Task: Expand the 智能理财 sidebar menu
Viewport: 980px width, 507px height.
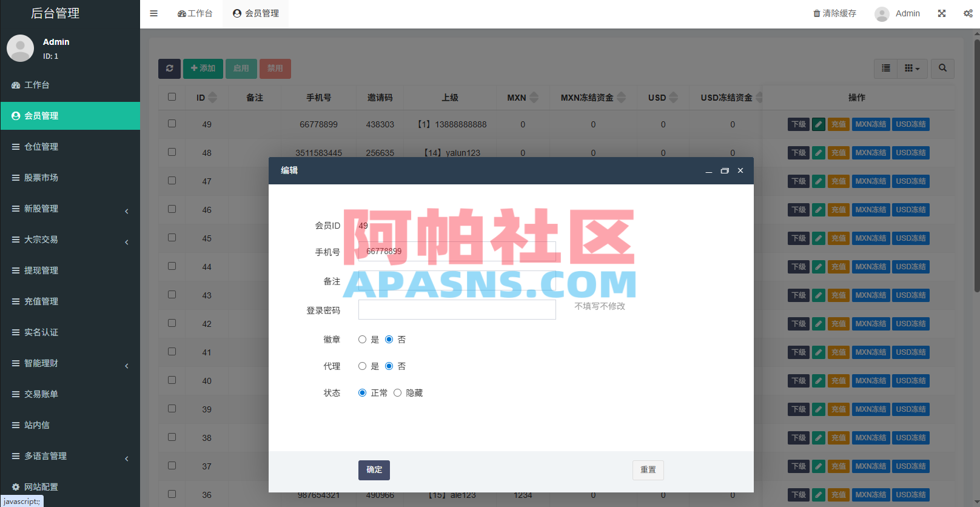Action: pos(70,363)
